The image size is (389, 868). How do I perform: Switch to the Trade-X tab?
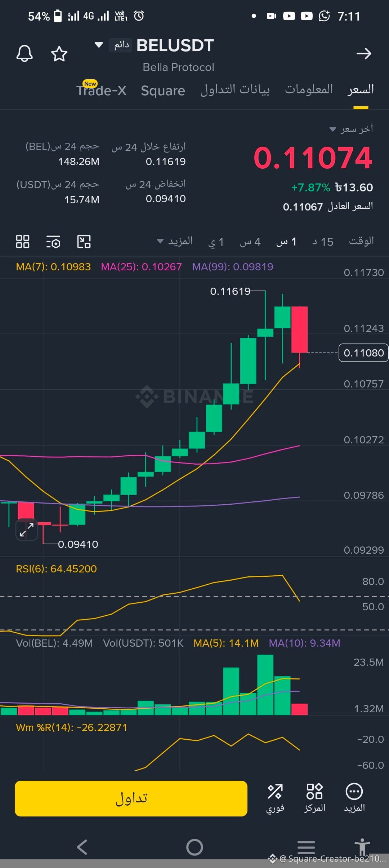click(x=101, y=90)
